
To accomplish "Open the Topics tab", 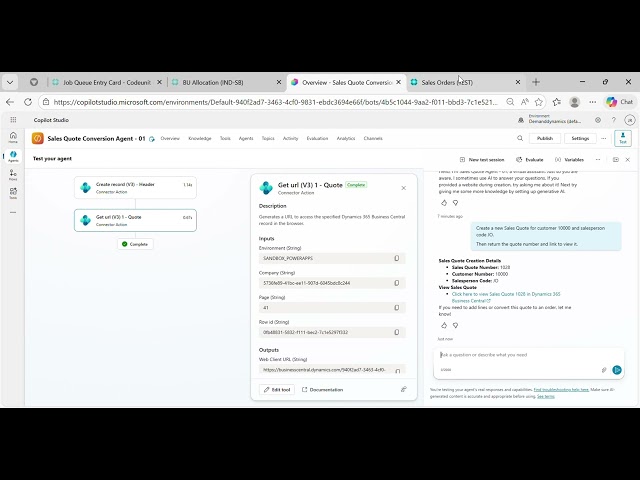I will [268, 138].
